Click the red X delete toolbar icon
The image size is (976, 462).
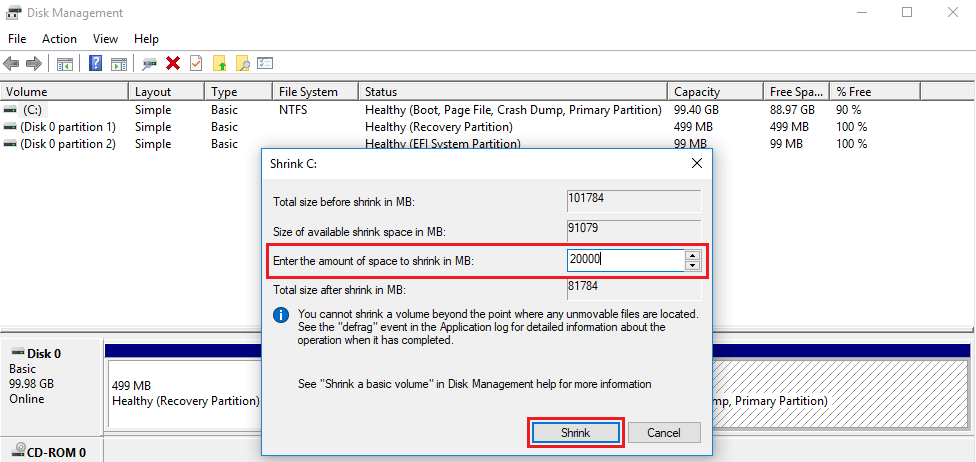[x=173, y=64]
